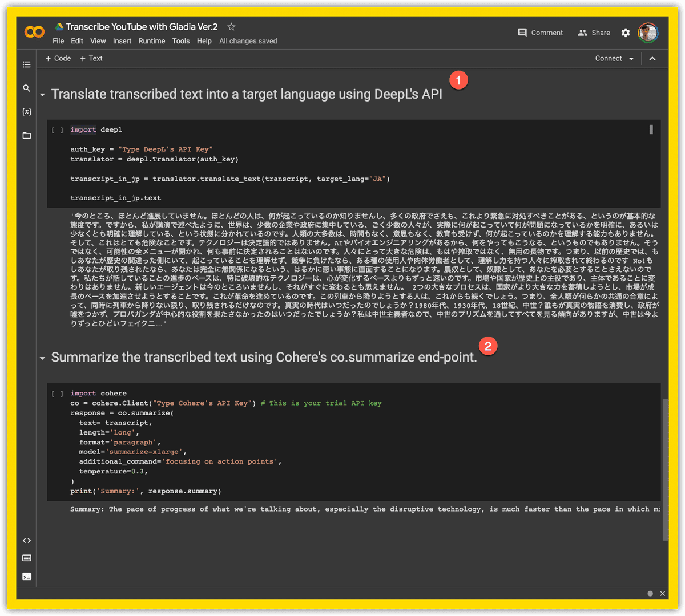The image size is (685, 616).
Task: Click the target_lang="JA" argument
Action: (x=351, y=179)
